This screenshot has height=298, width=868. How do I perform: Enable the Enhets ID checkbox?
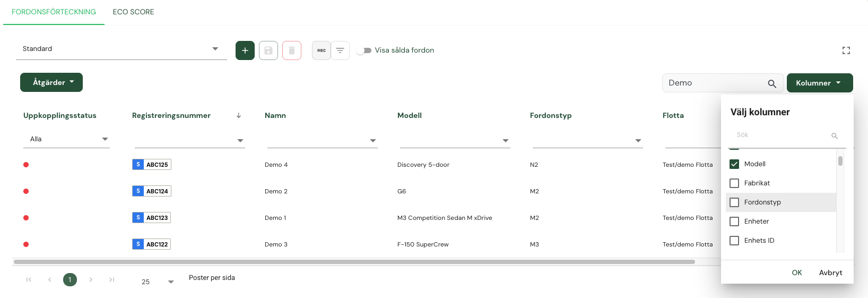[734, 241]
